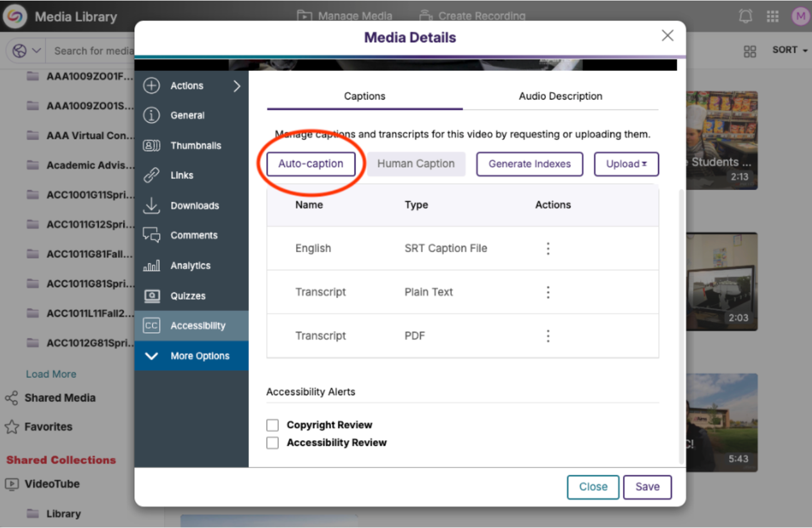Switch to the Audio Description tab
Image resolution: width=812 pixels, height=528 pixels.
(x=560, y=96)
